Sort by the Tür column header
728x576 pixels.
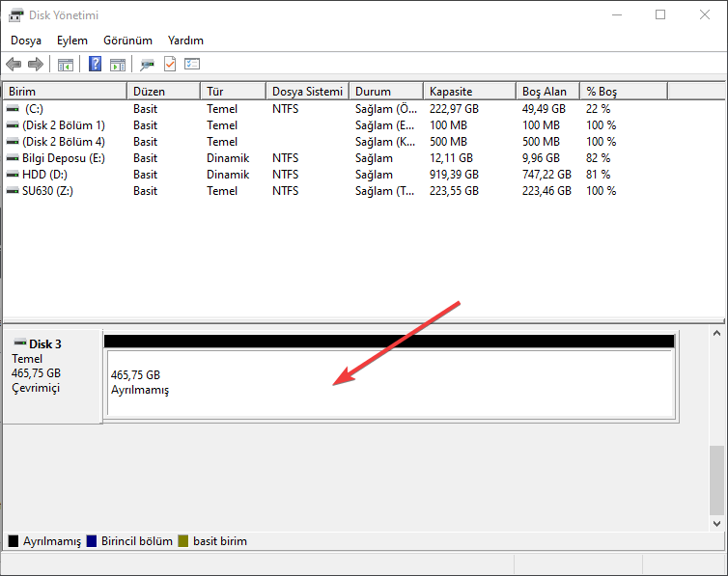[x=233, y=92]
